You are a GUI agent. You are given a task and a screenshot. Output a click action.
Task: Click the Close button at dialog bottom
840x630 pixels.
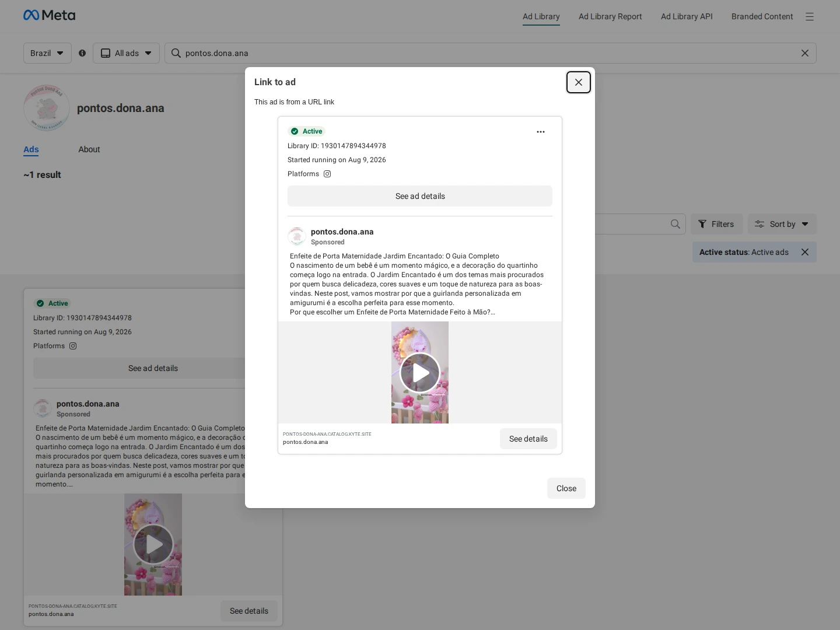click(566, 488)
